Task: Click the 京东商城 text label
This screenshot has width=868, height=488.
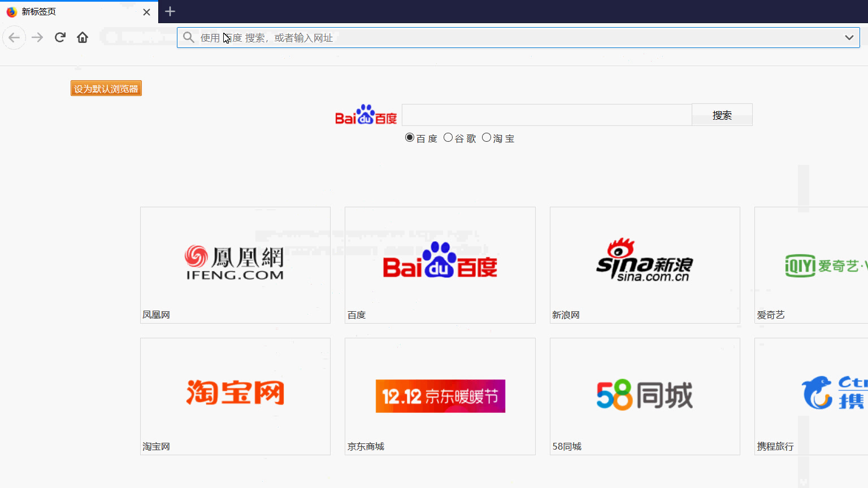Action: [366, 447]
